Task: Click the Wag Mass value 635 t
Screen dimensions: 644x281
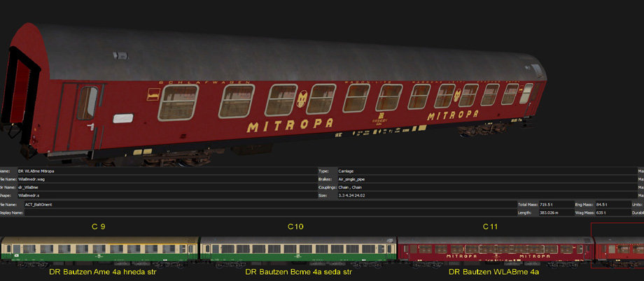Action: tap(612, 213)
